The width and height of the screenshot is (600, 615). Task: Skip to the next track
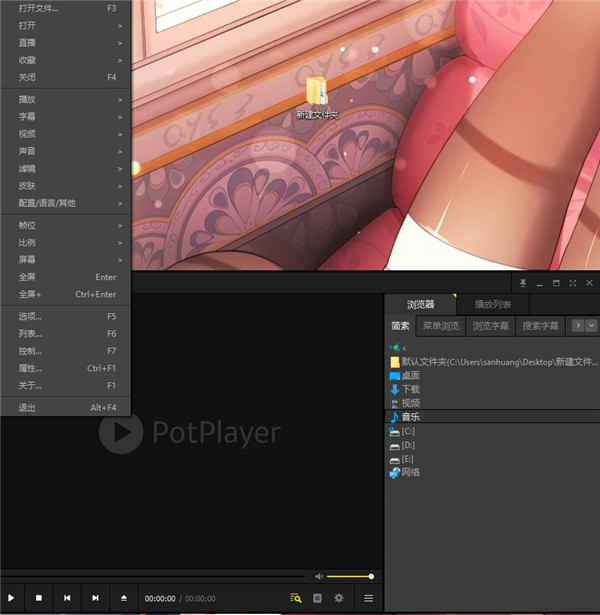pyautogui.click(x=95, y=598)
